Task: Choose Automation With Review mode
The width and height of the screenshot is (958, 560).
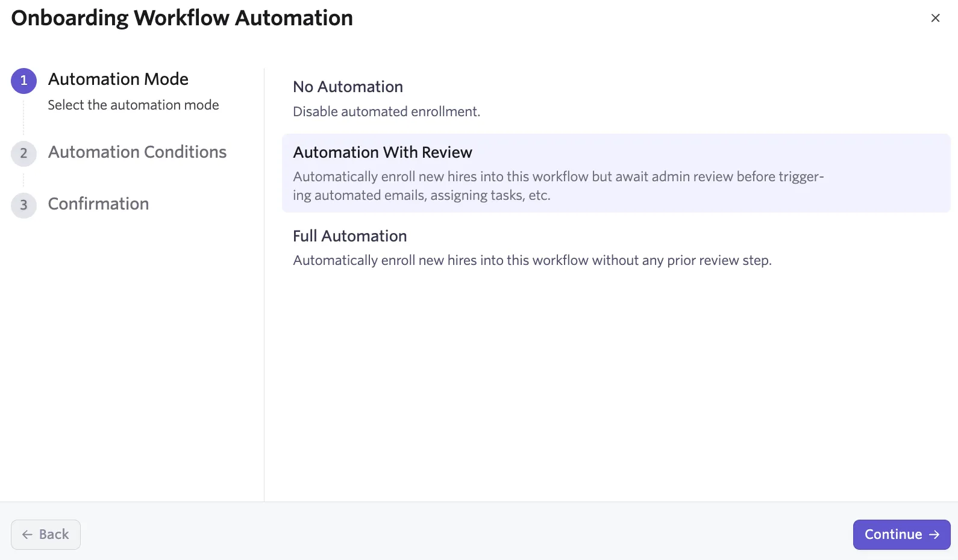Action: [x=616, y=173]
